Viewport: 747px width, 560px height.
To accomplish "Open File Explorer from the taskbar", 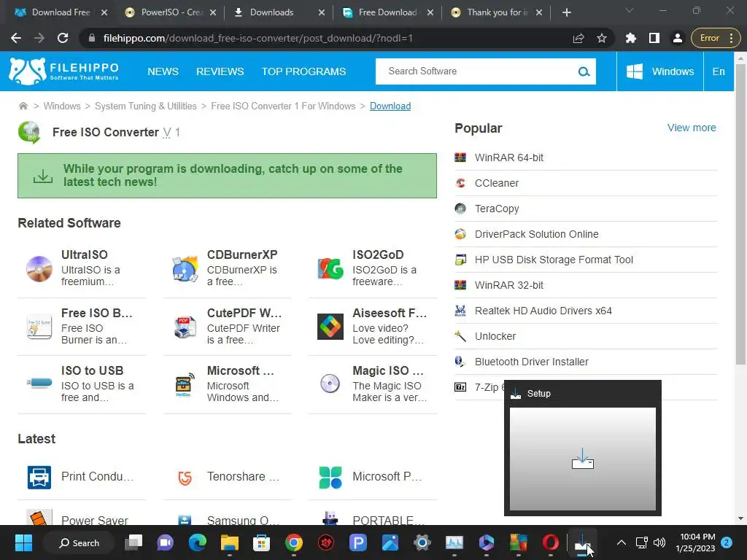I will pos(229,542).
